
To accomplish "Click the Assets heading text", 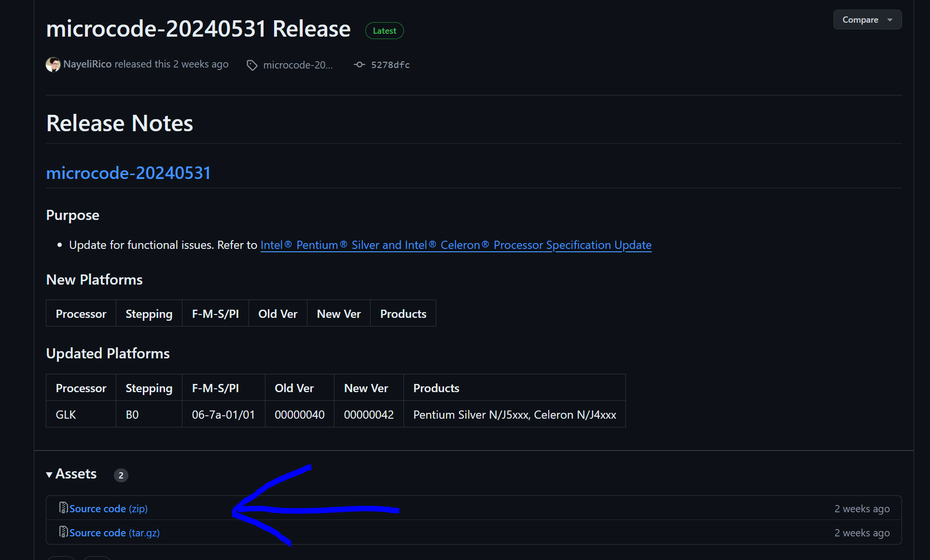I will point(76,474).
